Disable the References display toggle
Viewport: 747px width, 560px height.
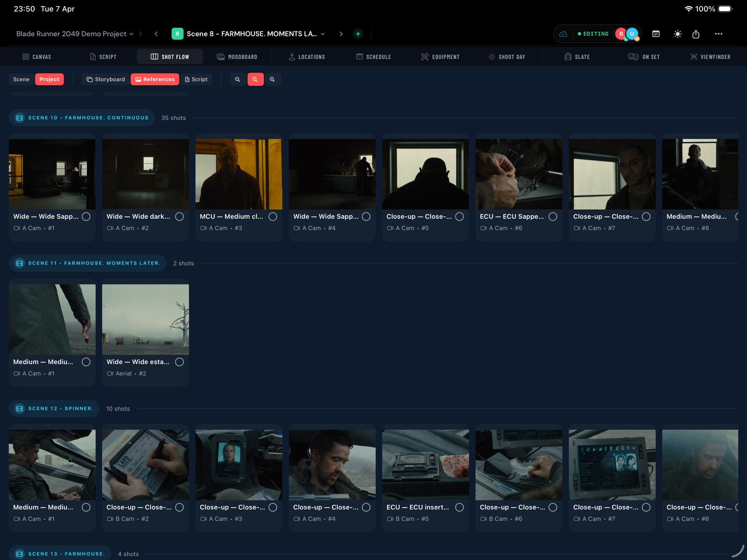coord(155,79)
